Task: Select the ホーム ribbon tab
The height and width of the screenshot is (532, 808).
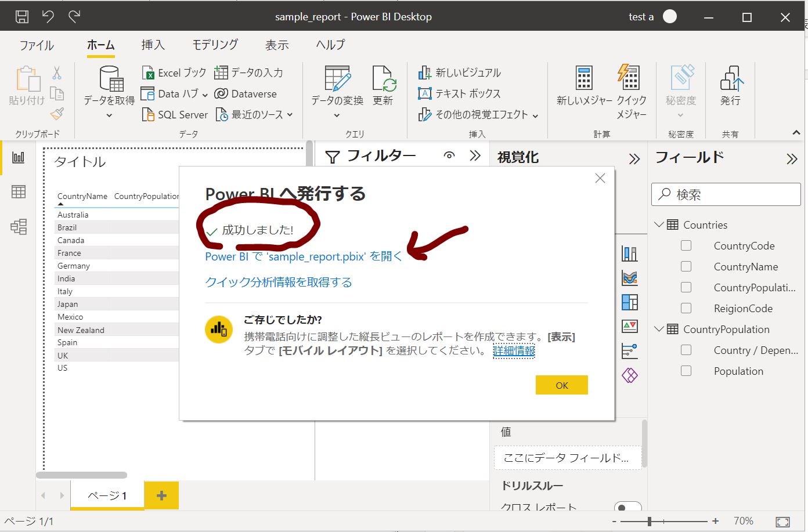Action: (101, 45)
